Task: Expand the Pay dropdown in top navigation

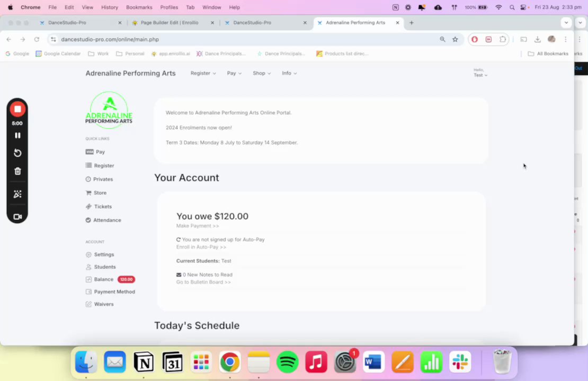Action: pyautogui.click(x=234, y=73)
